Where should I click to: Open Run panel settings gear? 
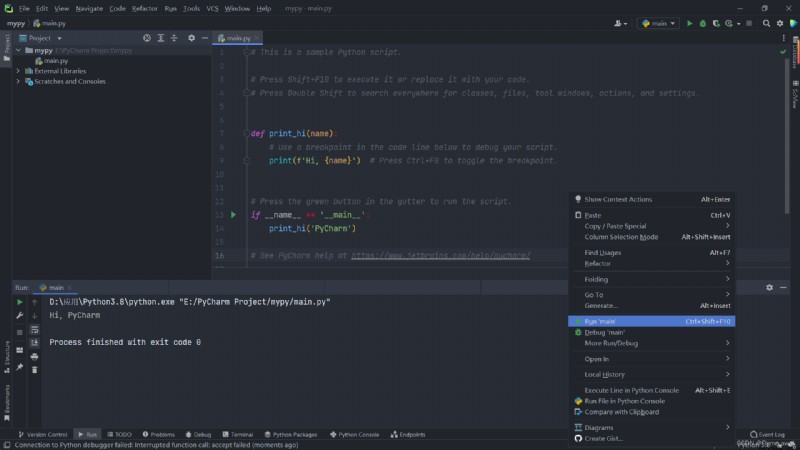[769, 288]
